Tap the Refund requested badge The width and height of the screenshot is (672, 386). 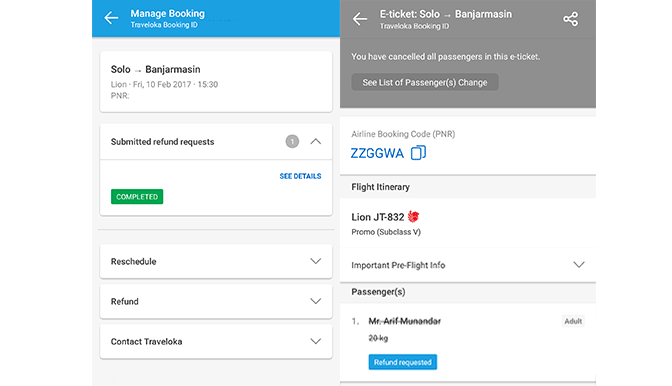pos(403,362)
